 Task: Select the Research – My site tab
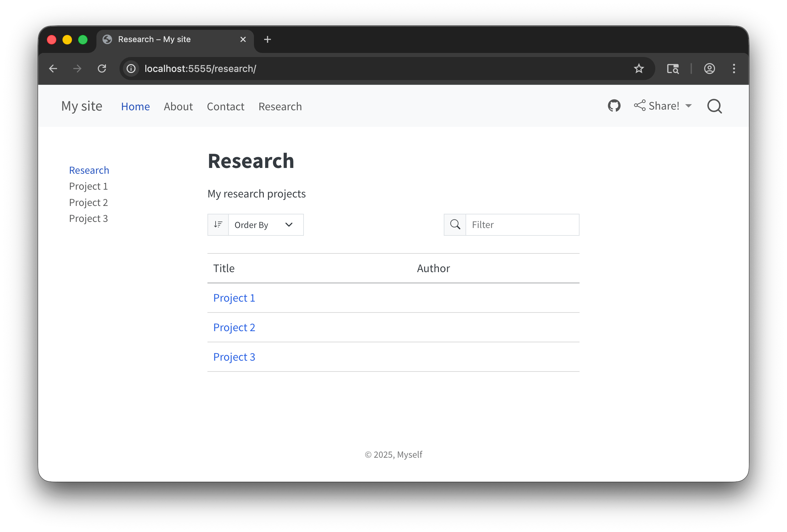[170, 39]
